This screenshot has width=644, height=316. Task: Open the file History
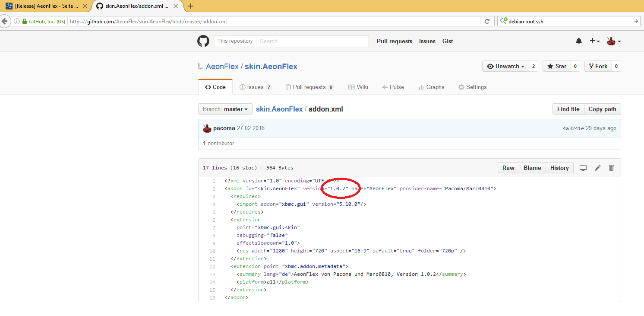click(x=559, y=168)
